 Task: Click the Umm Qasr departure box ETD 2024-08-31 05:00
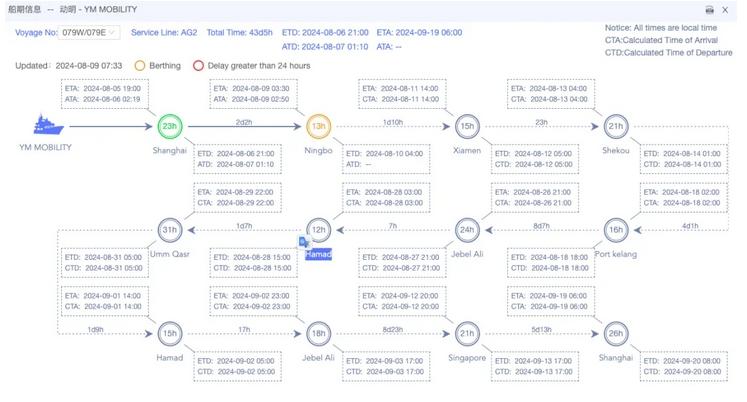click(x=104, y=262)
